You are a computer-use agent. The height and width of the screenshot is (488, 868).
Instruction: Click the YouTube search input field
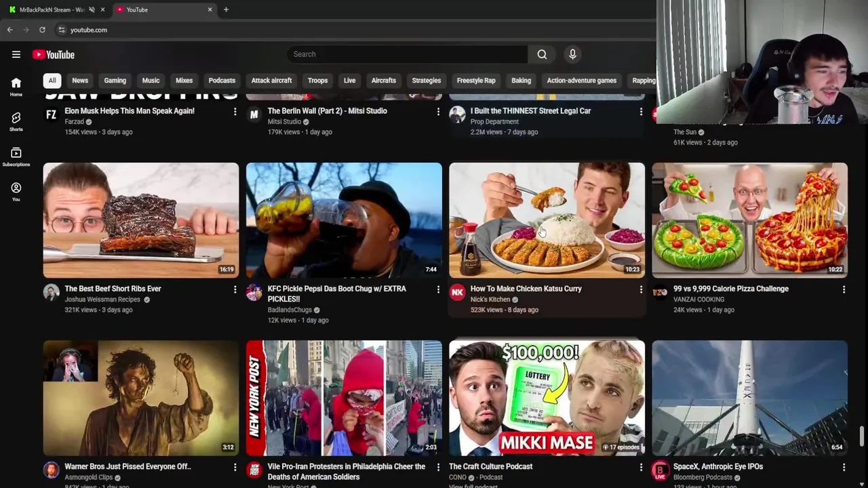[407, 54]
